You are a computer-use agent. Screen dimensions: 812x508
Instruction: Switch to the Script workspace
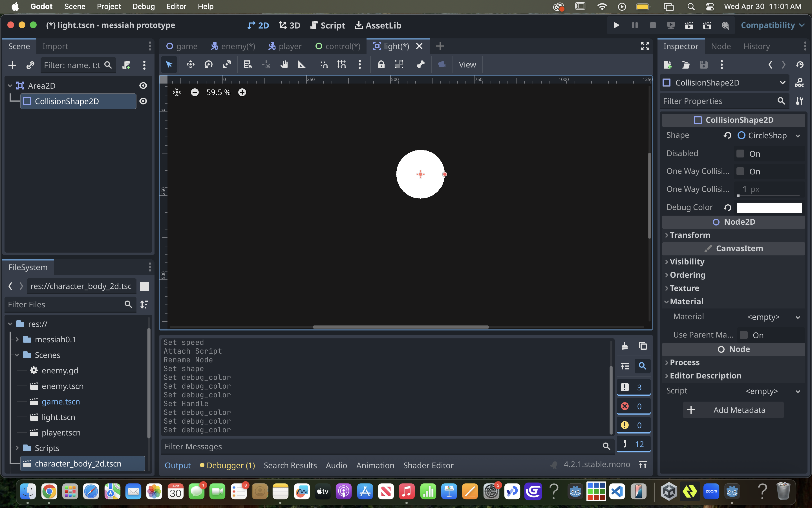(x=328, y=25)
